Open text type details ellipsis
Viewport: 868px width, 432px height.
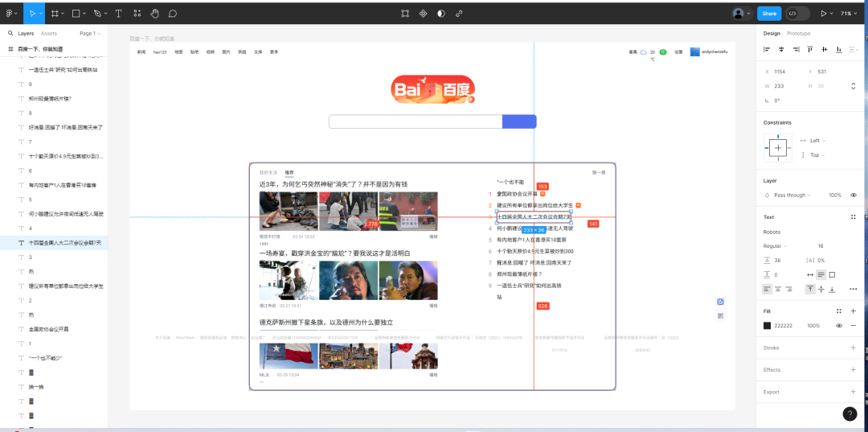pos(853,289)
